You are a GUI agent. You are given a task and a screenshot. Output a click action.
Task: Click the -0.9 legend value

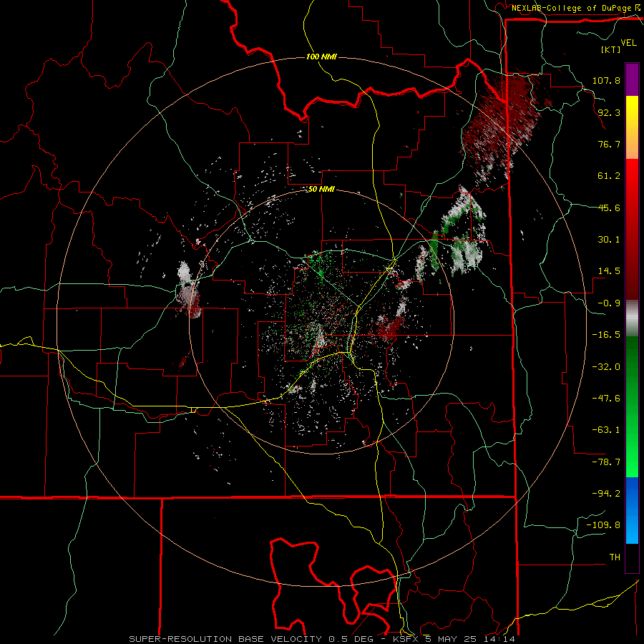pos(609,303)
